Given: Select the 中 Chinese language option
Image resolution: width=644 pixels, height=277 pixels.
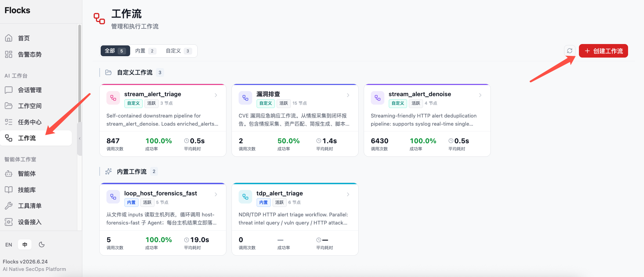Looking at the screenshot, I should (25, 244).
